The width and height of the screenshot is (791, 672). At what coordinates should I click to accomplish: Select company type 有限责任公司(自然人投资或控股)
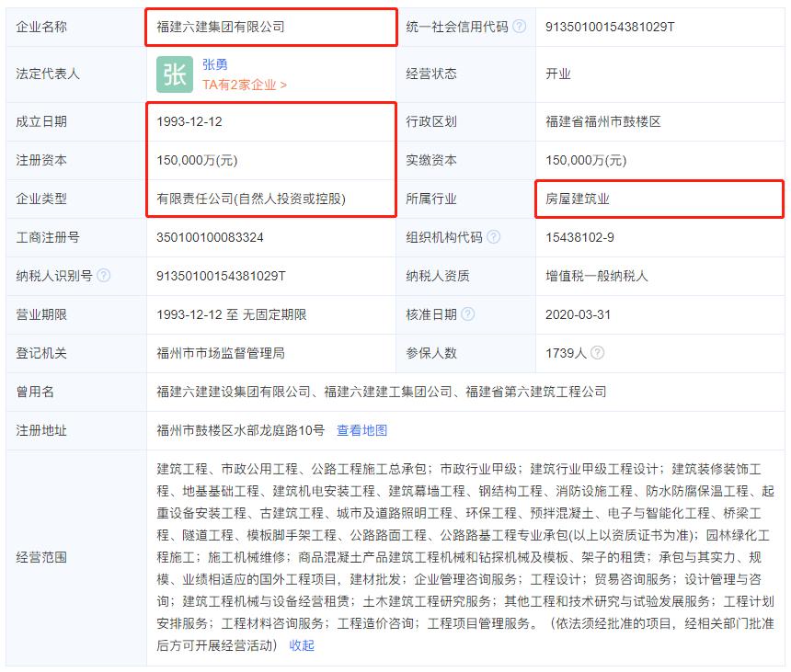[251, 199]
